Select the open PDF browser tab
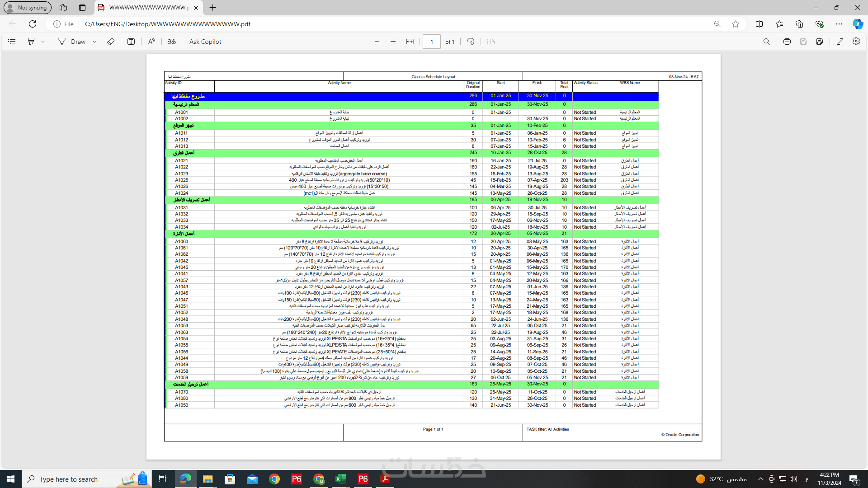868x488 pixels. click(x=144, y=8)
